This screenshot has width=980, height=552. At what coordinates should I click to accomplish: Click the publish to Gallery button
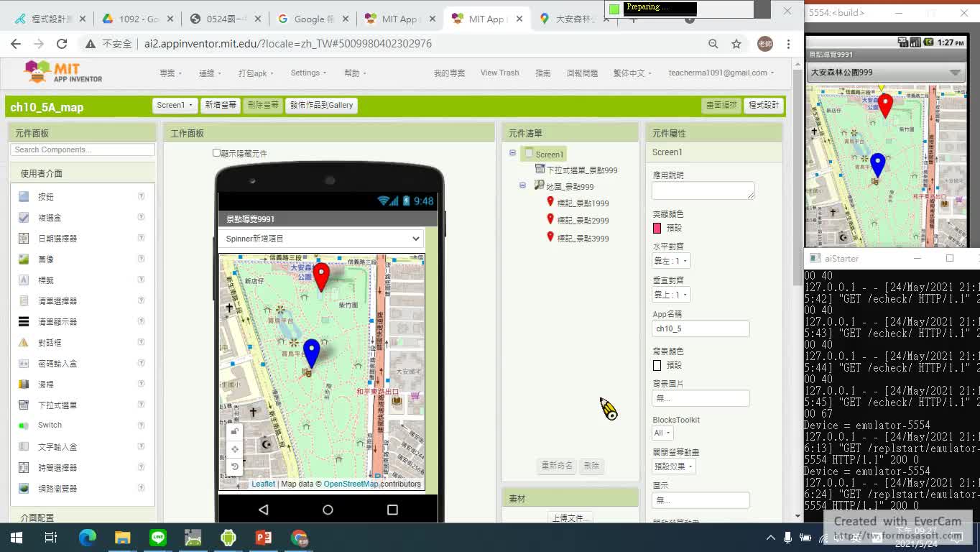click(x=321, y=105)
